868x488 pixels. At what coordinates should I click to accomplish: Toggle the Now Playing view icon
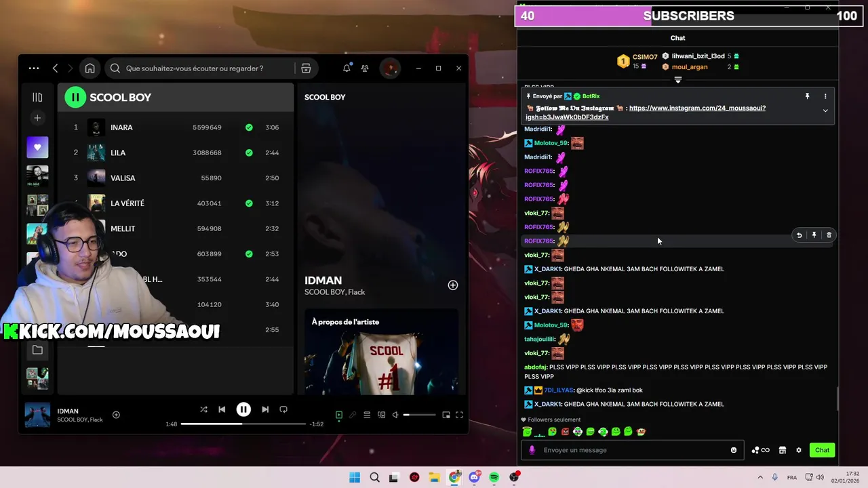coord(339,415)
